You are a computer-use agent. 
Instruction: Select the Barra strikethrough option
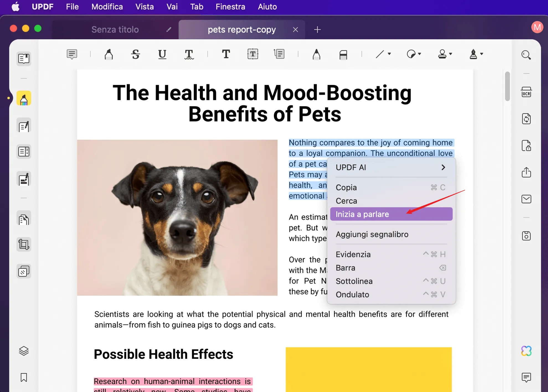point(346,267)
